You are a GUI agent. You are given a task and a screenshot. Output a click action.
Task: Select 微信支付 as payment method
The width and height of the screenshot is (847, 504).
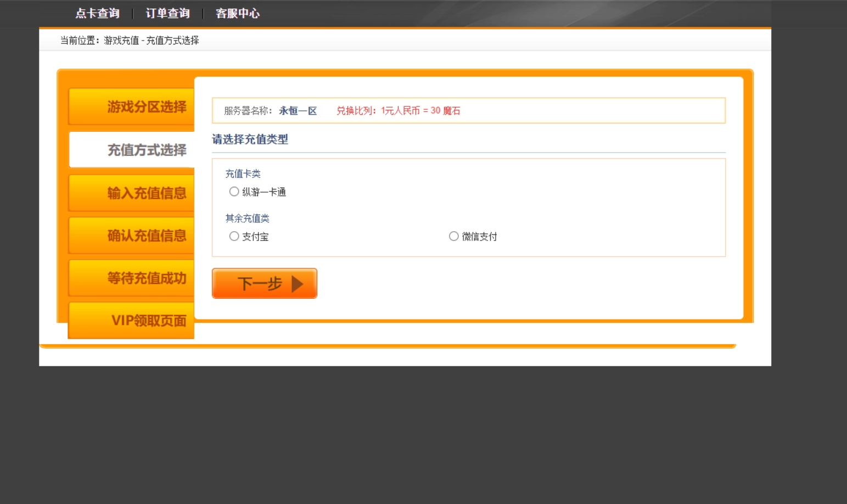pos(454,236)
